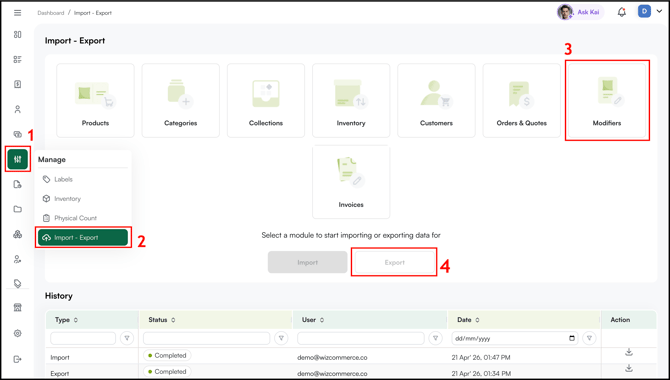The image size is (670, 380).
Task: Open the invoice dollar sidebar icon
Action: pos(18,84)
